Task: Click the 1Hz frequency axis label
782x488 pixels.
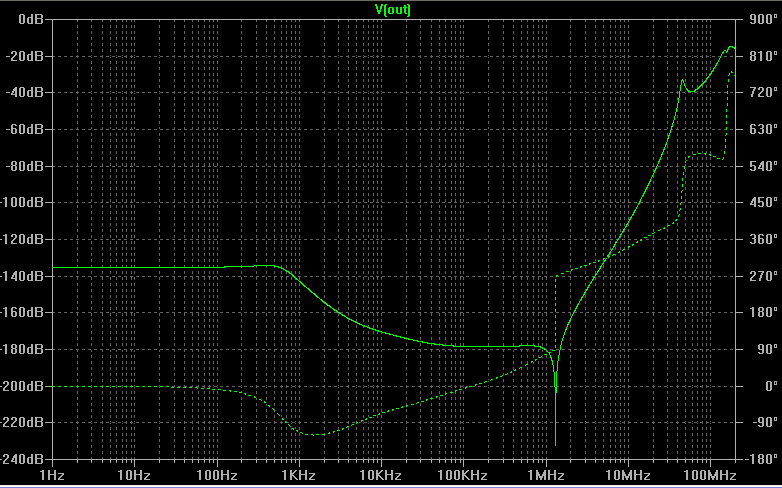Action: point(52,476)
